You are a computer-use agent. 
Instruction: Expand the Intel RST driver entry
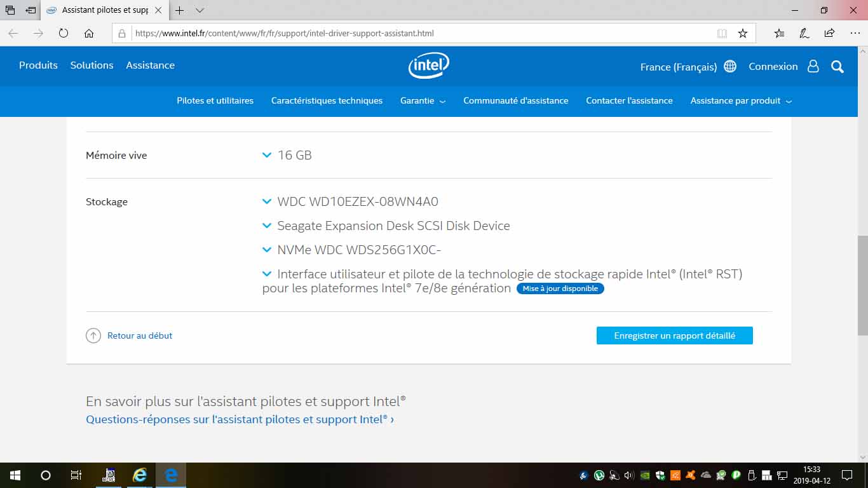[x=267, y=274]
